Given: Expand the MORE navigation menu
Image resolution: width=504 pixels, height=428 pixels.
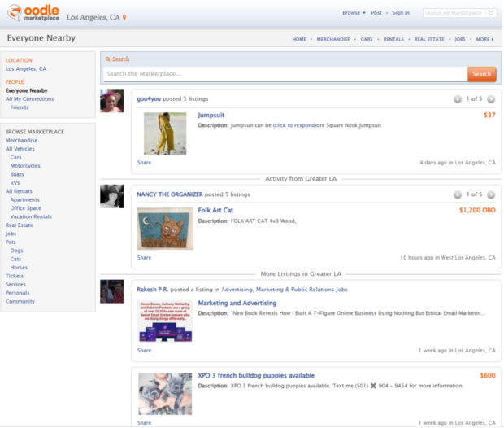Looking at the screenshot, I should (484, 39).
